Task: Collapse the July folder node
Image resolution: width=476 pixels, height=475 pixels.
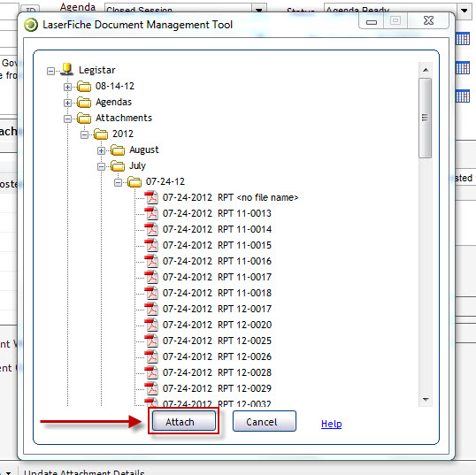Action: (x=101, y=166)
